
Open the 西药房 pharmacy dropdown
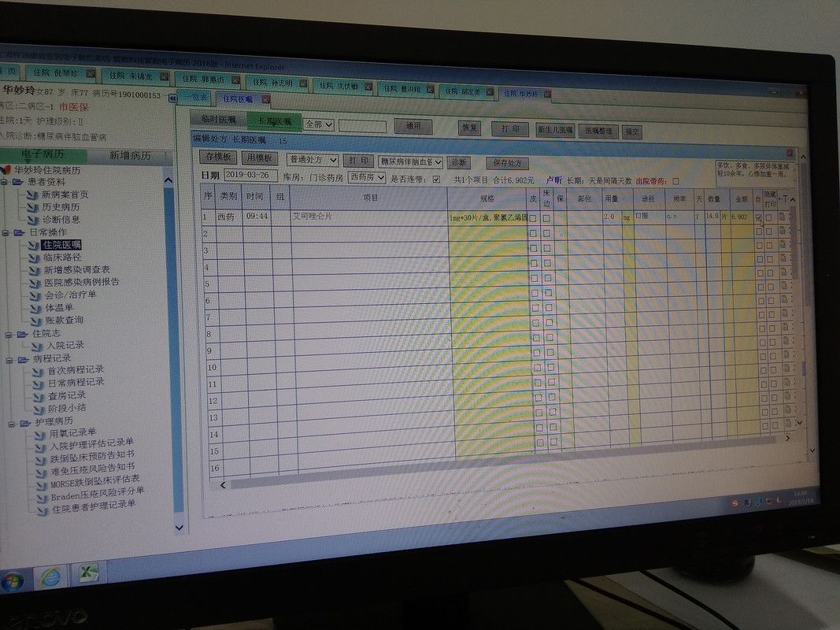coord(367,176)
